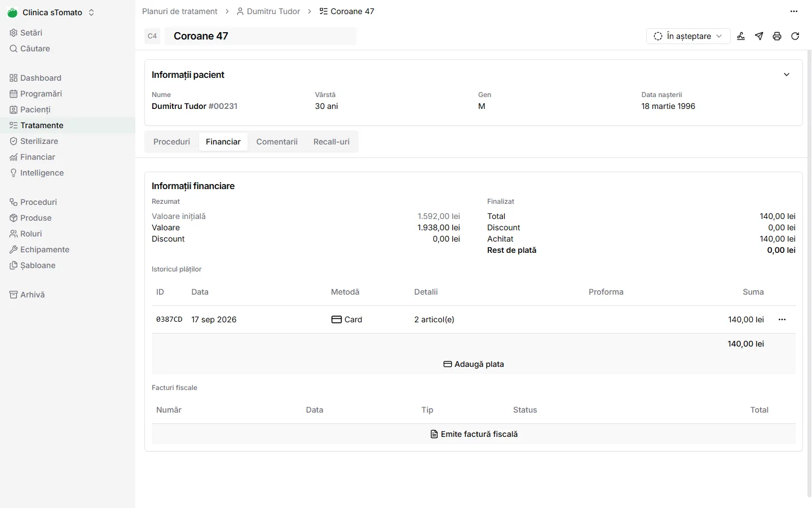812x508 pixels.
Task: Open Sterilizare in the sidebar
Action: coord(68,141)
